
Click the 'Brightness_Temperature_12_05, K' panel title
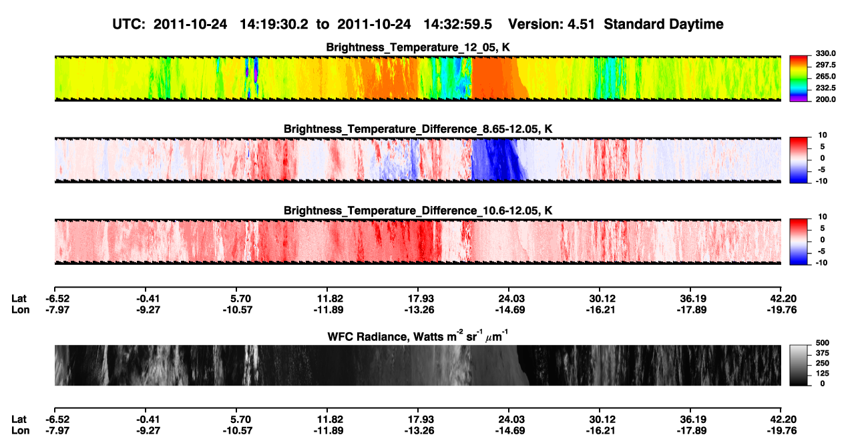(418, 47)
